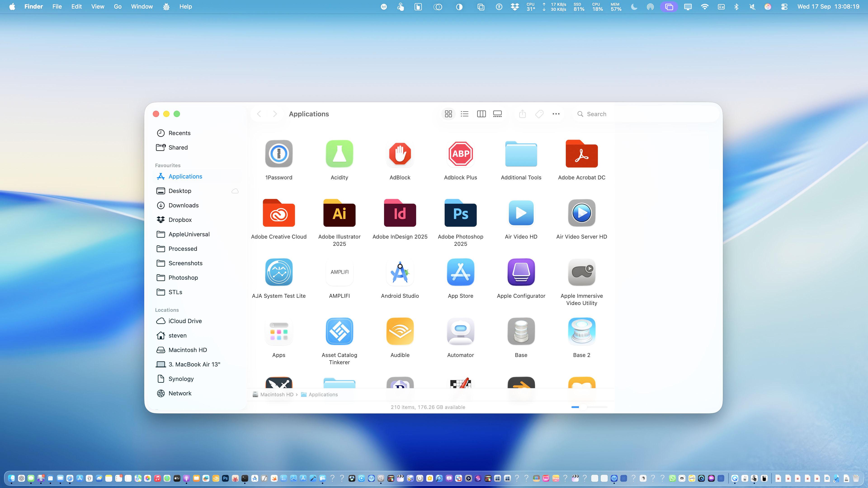Open the Go menu

point(118,7)
